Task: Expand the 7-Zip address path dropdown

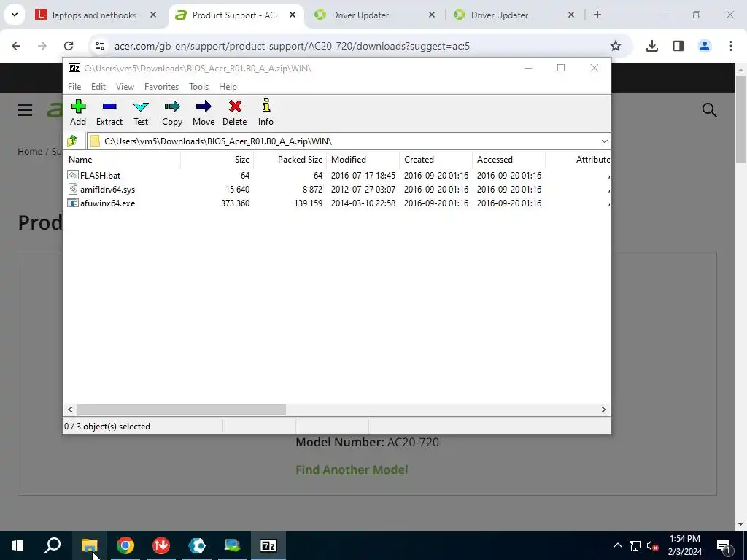Action: point(604,141)
